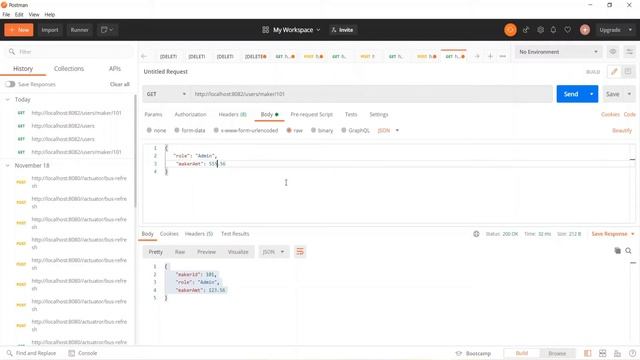640x360 pixels.
Task: Open the request body JSON format dropdown
Action: click(388, 130)
